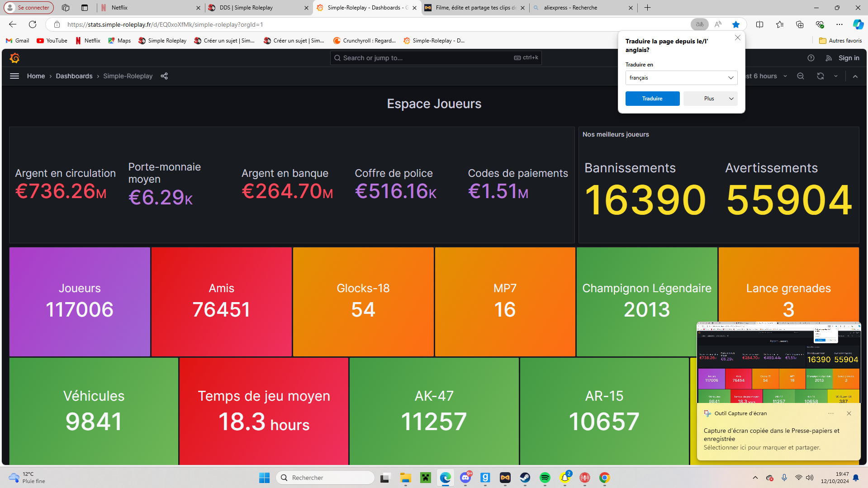Toggle the favorite star for this page
The height and width of the screenshot is (488, 868).
click(x=736, y=24)
